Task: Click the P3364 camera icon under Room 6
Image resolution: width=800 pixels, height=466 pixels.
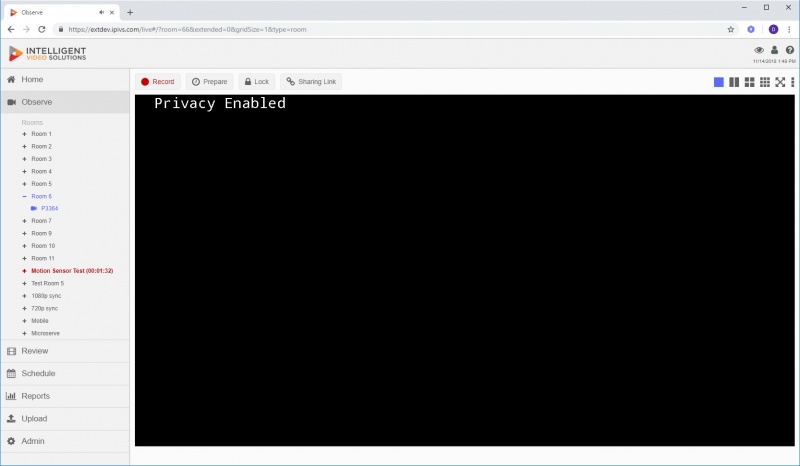Action: tap(34, 208)
